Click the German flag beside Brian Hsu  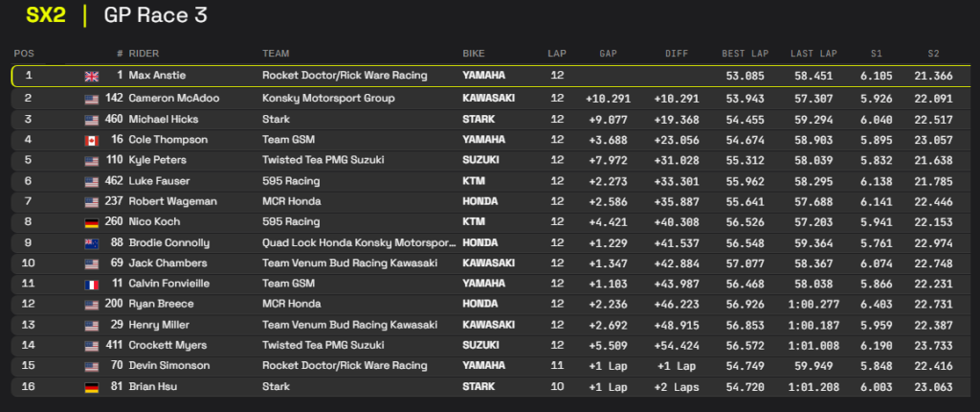[x=91, y=388]
